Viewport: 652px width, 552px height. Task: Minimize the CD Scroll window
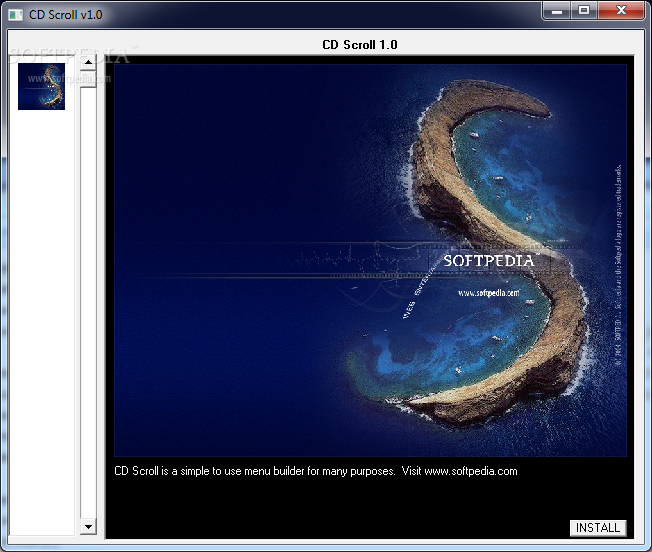point(557,10)
